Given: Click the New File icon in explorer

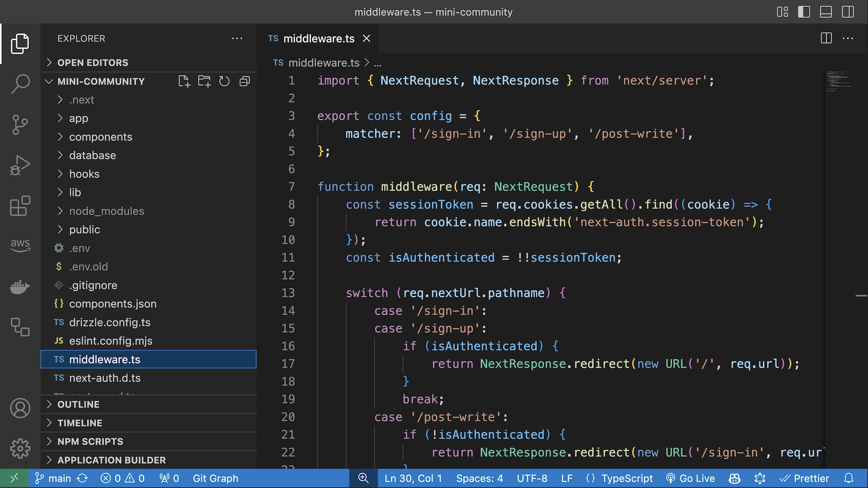Looking at the screenshot, I should click(184, 81).
